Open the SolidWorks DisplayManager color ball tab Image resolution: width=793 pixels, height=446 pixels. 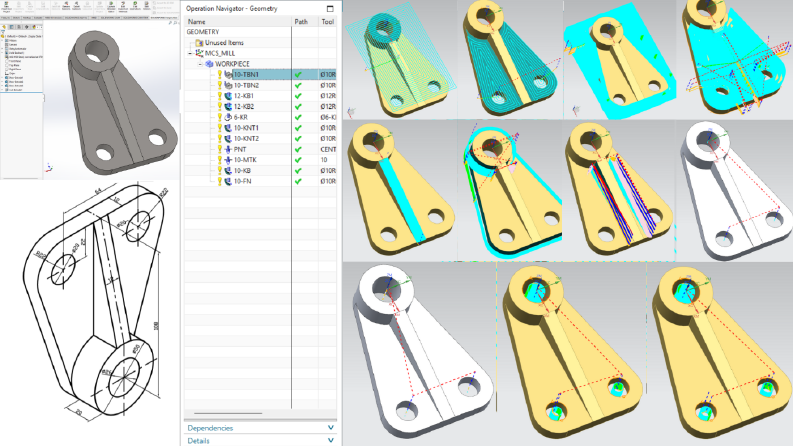click(34, 27)
